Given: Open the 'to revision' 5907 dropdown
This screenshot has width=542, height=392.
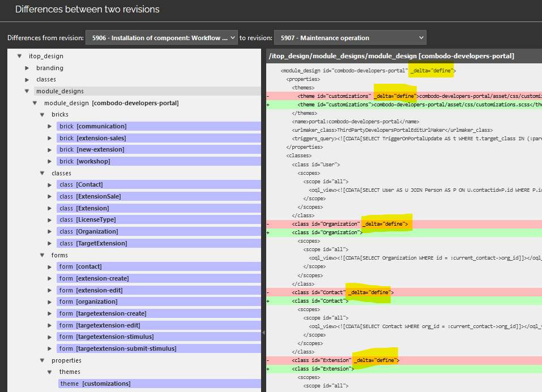Looking at the screenshot, I should click(x=349, y=38).
